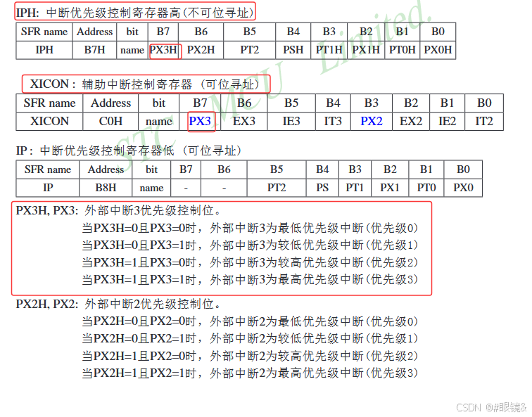Select the XICON heading title text
The width and height of the screenshot is (532, 417).
coord(145,84)
